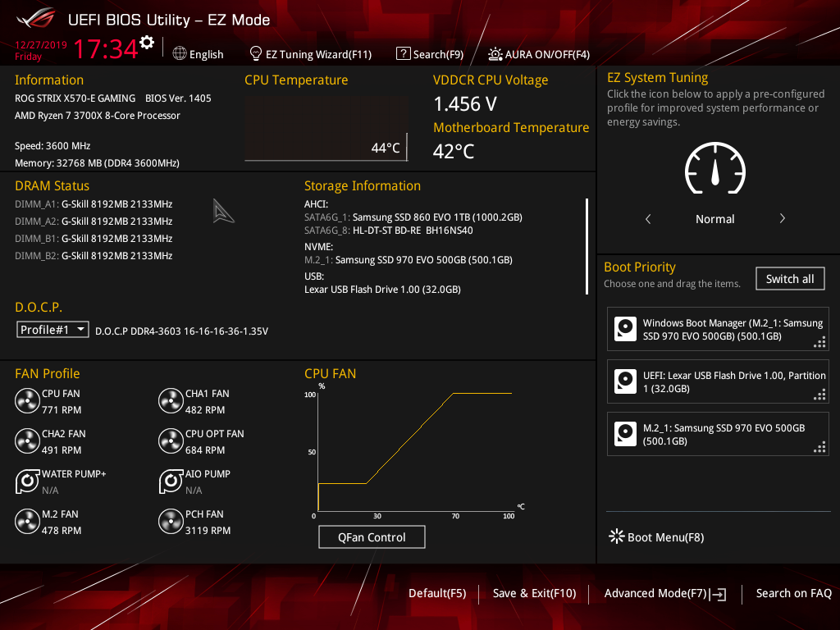The height and width of the screenshot is (630, 840).
Task: Open Search on FAQ
Action: 793,593
